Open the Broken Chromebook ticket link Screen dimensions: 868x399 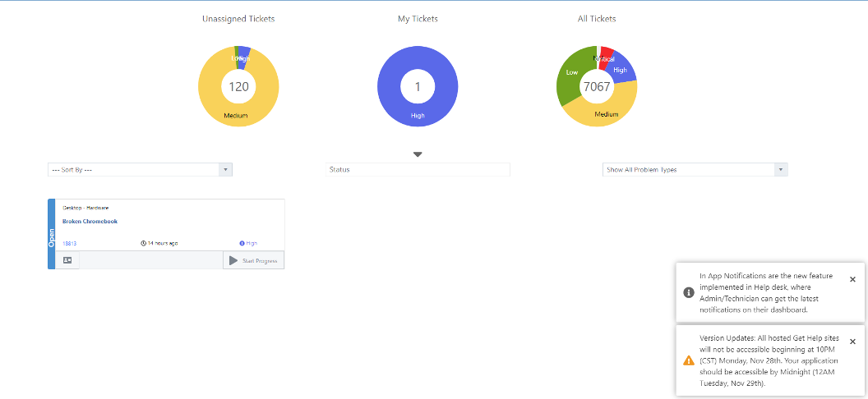[x=90, y=222]
